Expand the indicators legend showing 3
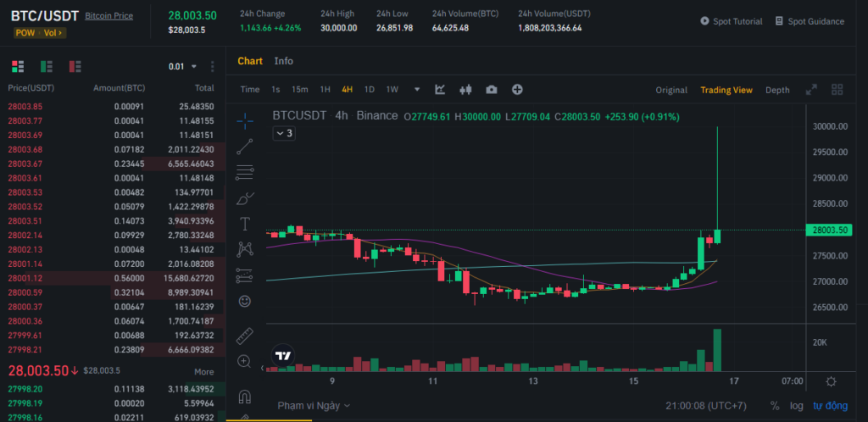The width and height of the screenshot is (868, 422). click(x=284, y=133)
